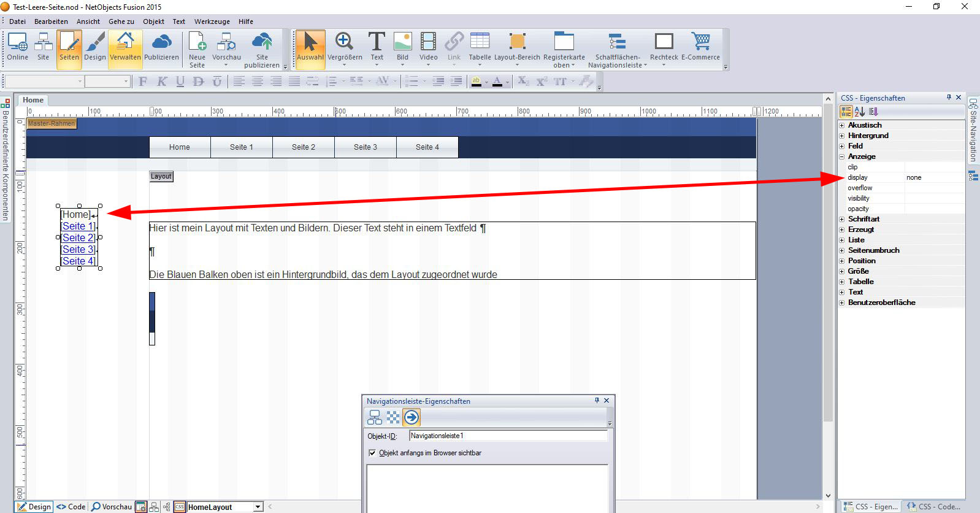Switch to the CSS - Code tab
Image resolution: width=980 pixels, height=513 pixels.
[933, 506]
